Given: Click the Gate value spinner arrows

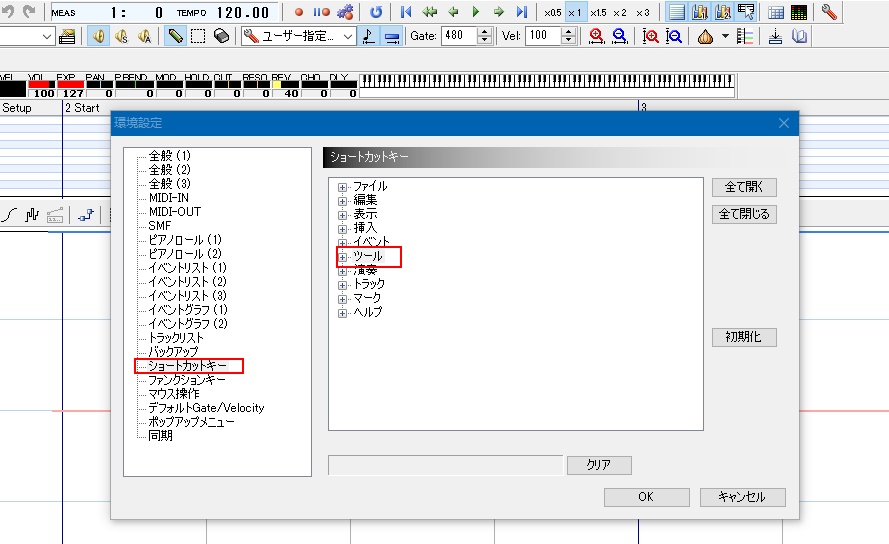Looking at the screenshot, I should pyautogui.click(x=484, y=36).
